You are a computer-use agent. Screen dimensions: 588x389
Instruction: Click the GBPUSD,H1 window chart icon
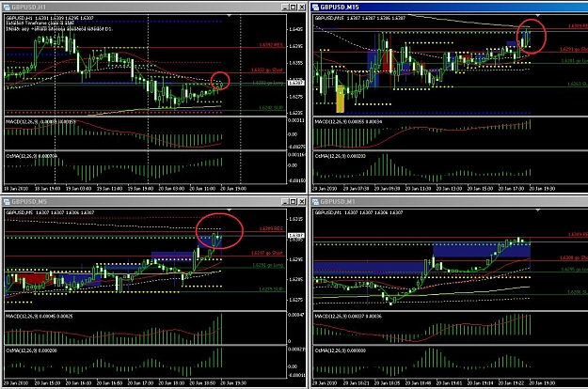tap(6, 7)
